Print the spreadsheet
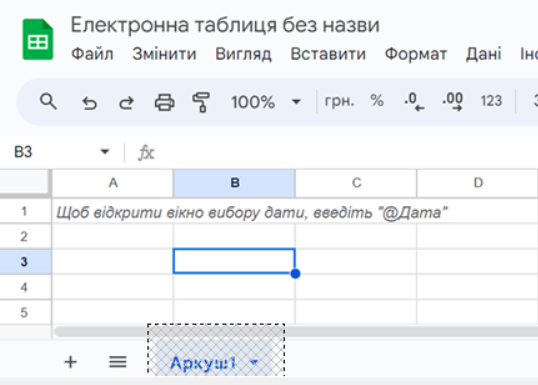 point(164,102)
